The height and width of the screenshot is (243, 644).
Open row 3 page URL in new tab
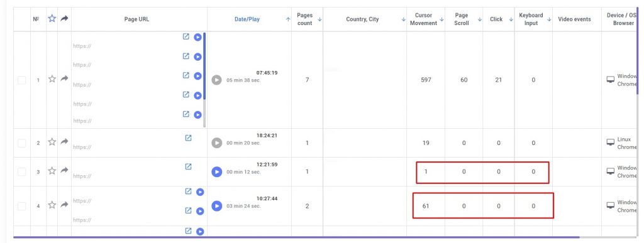click(x=188, y=167)
